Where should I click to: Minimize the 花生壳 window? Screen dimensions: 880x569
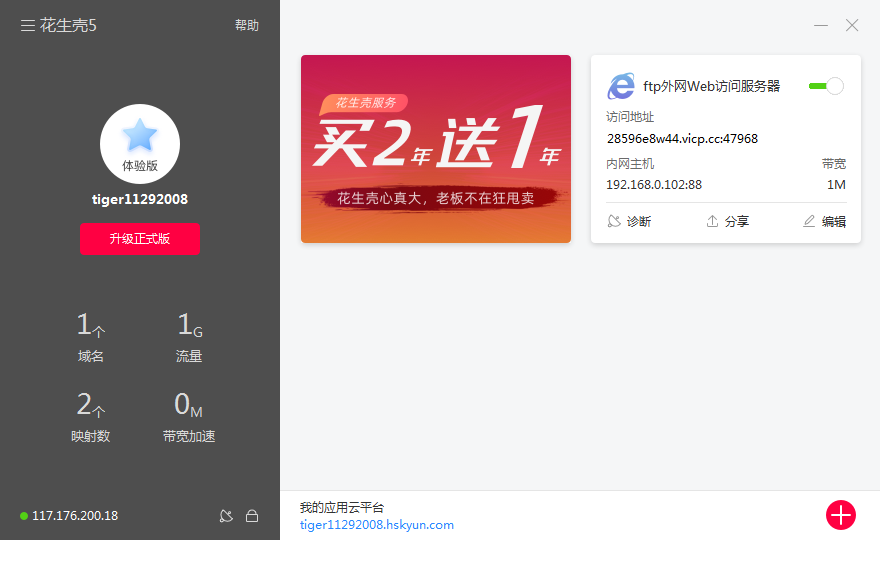[x=821, y=25]
